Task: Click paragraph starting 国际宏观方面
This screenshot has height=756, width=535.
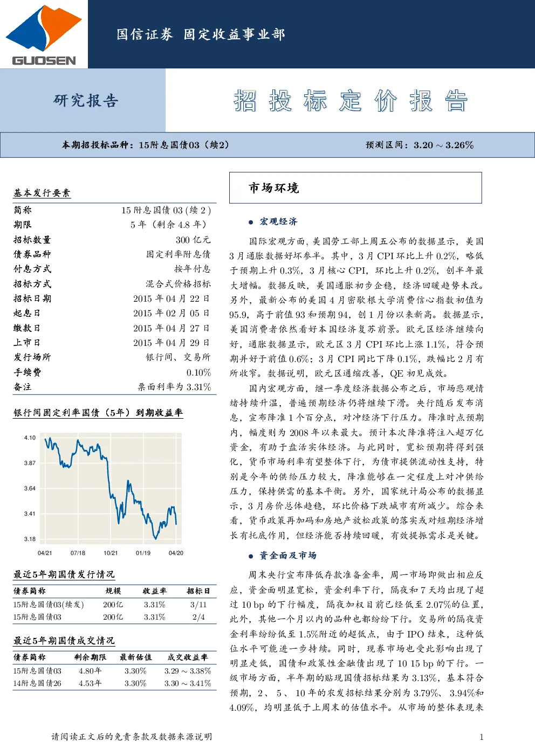Action: tap(356, 307)
